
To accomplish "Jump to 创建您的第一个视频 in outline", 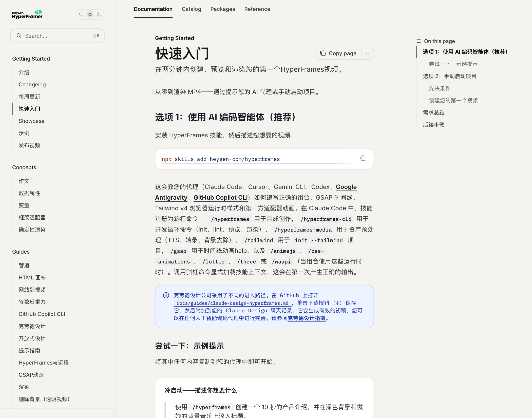I will click(453, 101).
